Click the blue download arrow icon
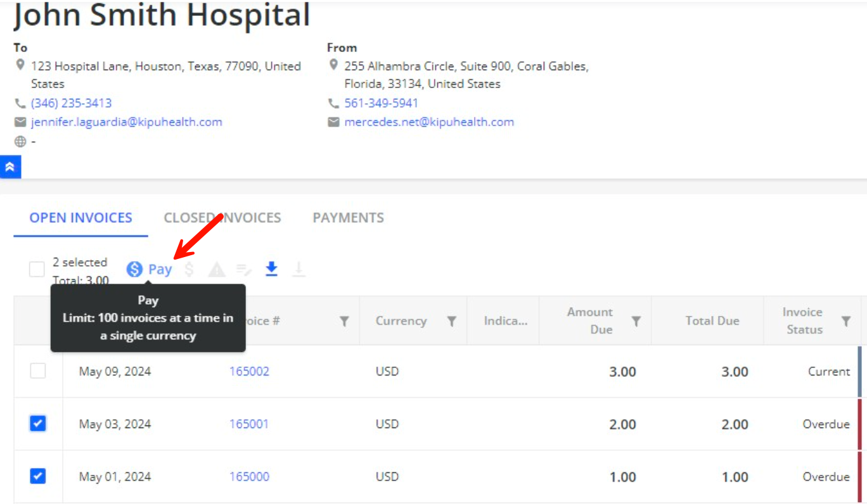This screenshot has height=504, width=867. [271, 269]
